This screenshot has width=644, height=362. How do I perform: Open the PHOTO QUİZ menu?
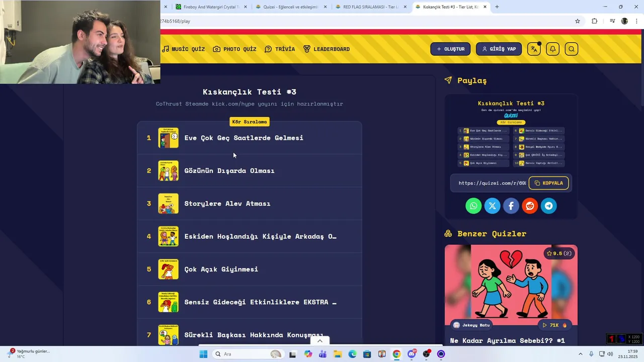(234, 49)
